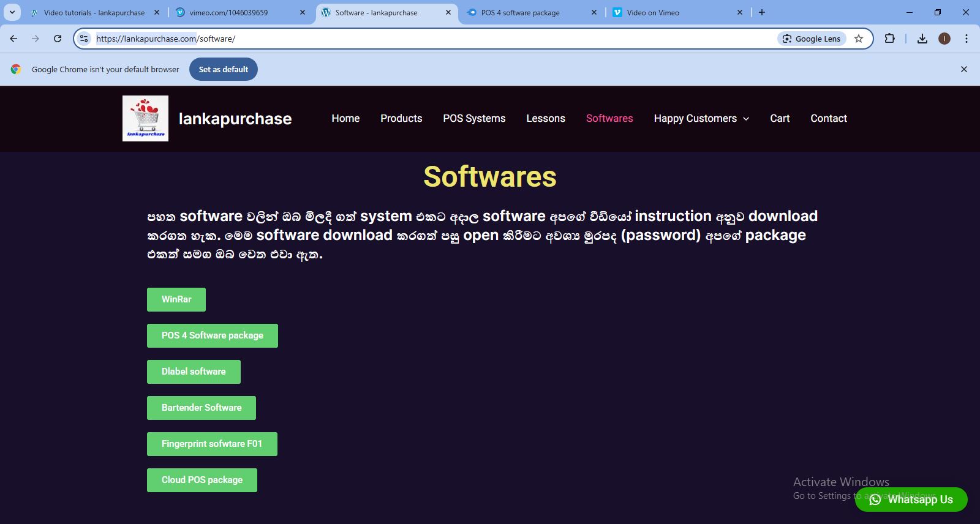Bookmark this page with the star icon
Viewport: 980px width, 524px height.
pos(859,39)
